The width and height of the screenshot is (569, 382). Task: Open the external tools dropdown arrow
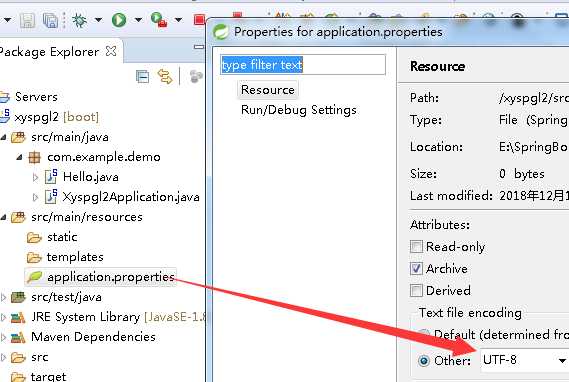pos(178,20)
